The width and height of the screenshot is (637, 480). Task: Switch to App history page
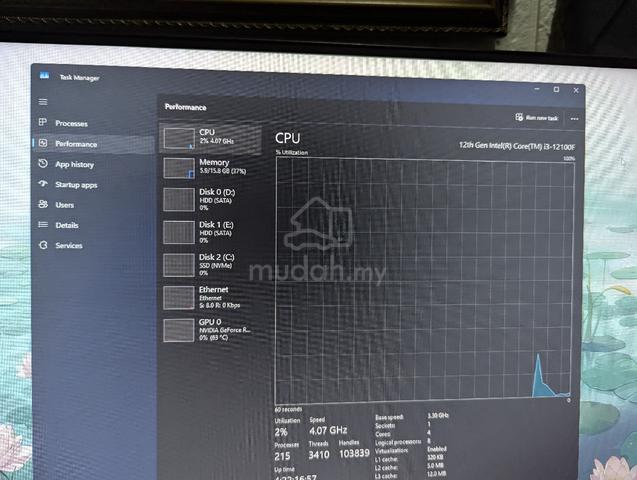point(75,164)
